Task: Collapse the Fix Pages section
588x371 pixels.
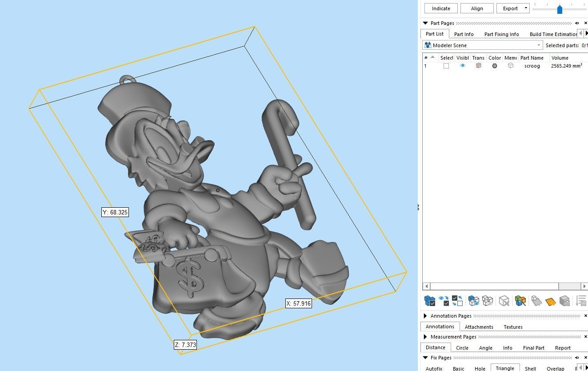Action: 425,358
